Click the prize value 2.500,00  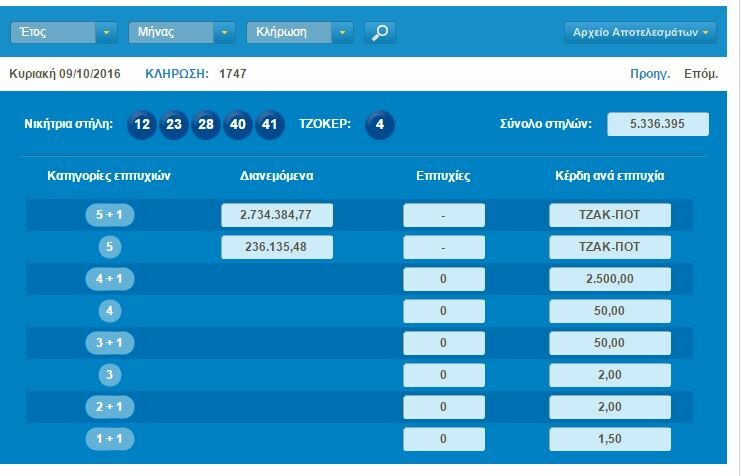[x=610, y=279]
